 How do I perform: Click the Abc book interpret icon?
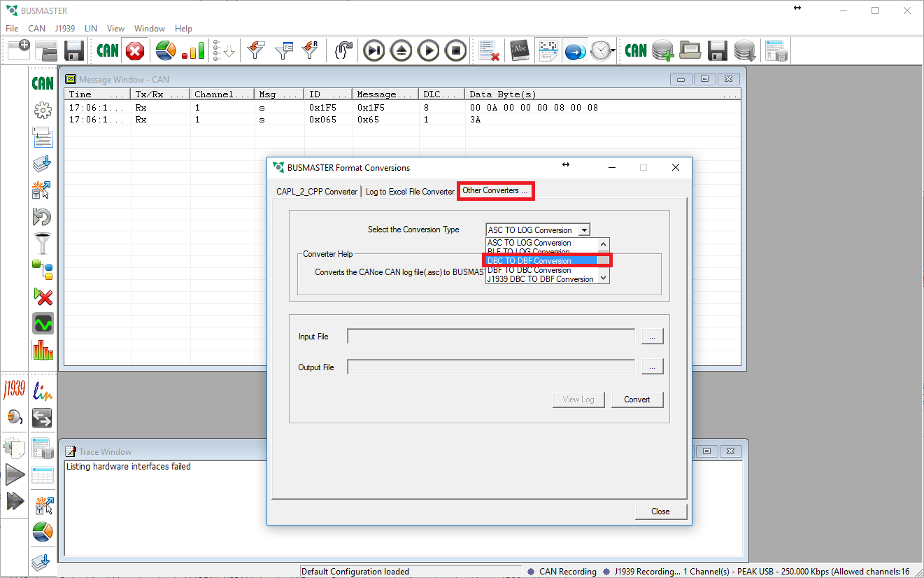click(520, 50)
